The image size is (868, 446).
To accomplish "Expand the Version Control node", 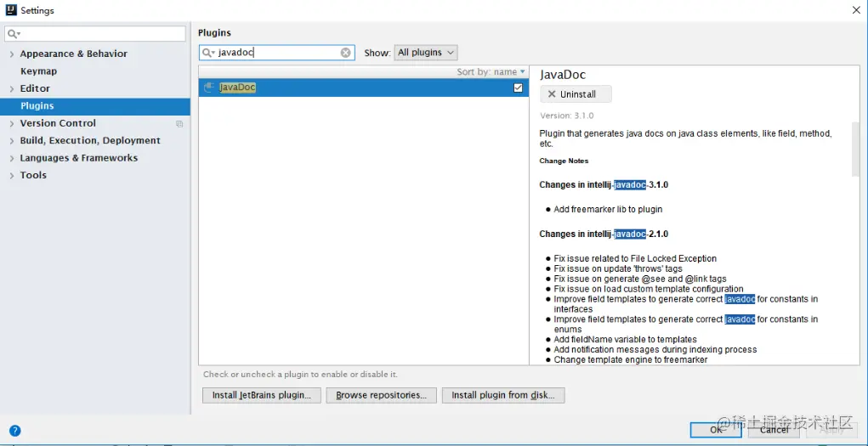I will [12, 124].
